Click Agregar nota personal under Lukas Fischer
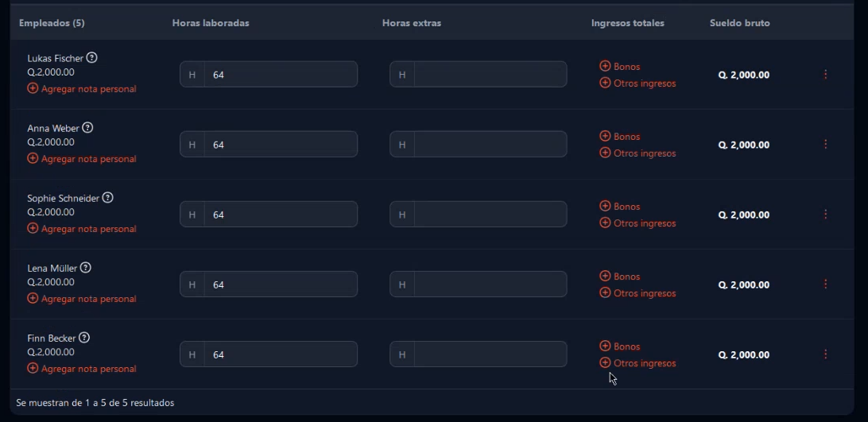Screen dimensions: 868x422 click(82, 88)
